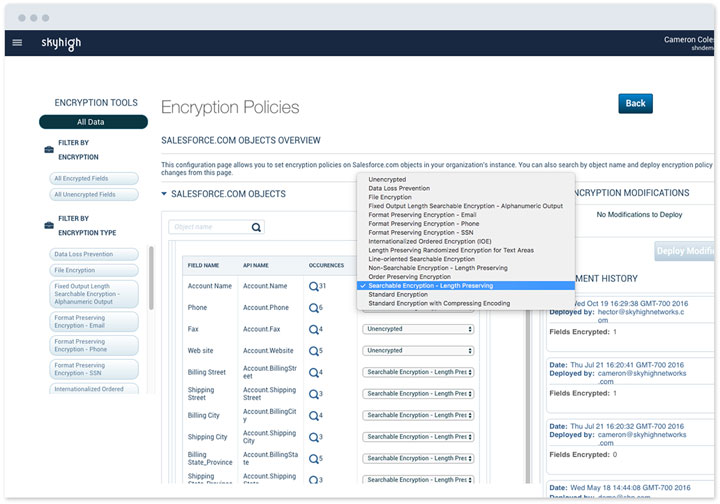Click briefcase icon beside Filter By Encryption

coord(49,150)
